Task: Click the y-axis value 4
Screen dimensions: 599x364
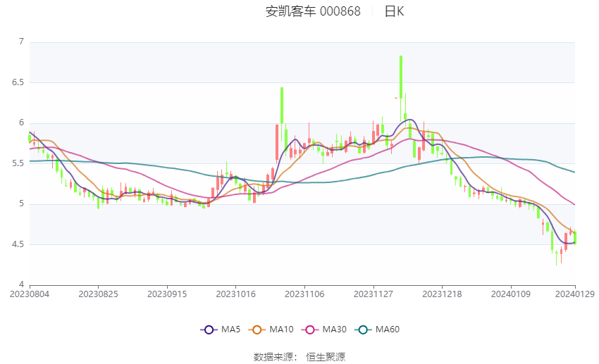Action: tap(21, 284)
